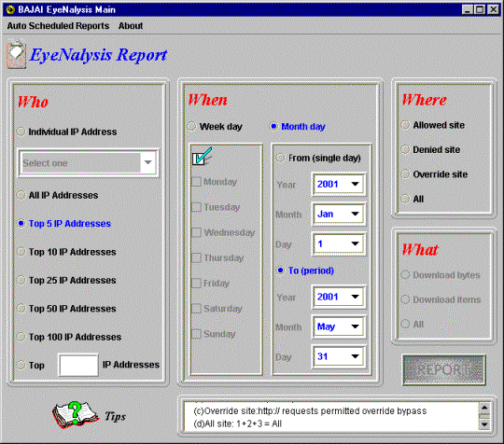
Task: Tick the Friday checkbox
Action: (196, 284)
